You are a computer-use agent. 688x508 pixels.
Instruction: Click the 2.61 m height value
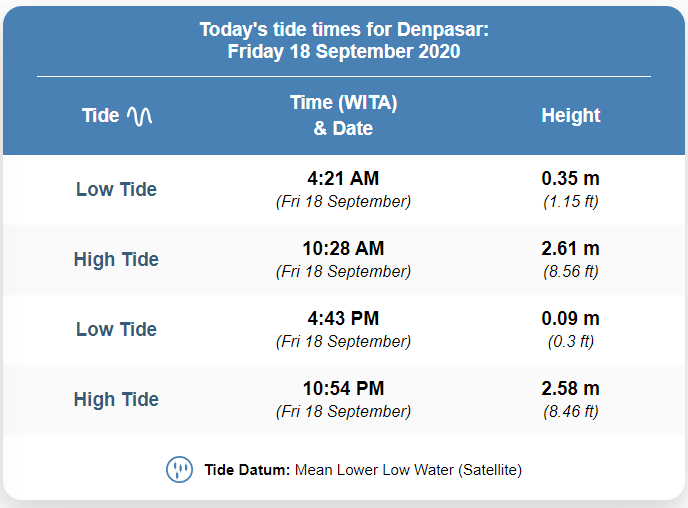click(570, 248)
